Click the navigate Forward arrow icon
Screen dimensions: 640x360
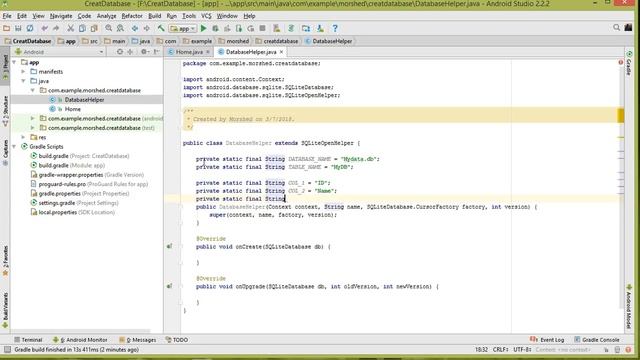(146, 29)
